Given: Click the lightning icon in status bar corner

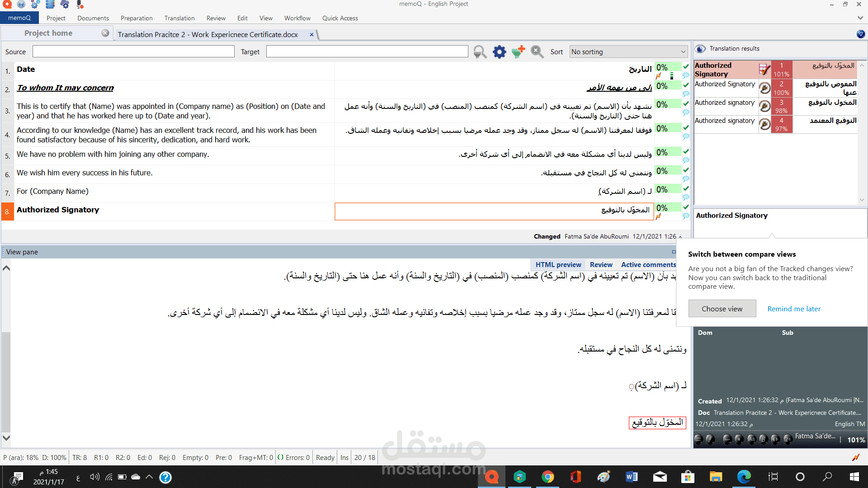Looking at the screenshot, I should (856, 457).
